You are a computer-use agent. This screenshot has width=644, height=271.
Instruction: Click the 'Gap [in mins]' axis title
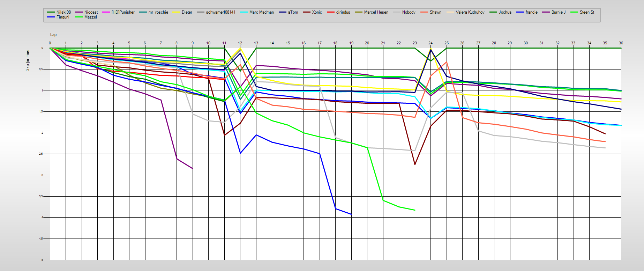pos(28,60)
